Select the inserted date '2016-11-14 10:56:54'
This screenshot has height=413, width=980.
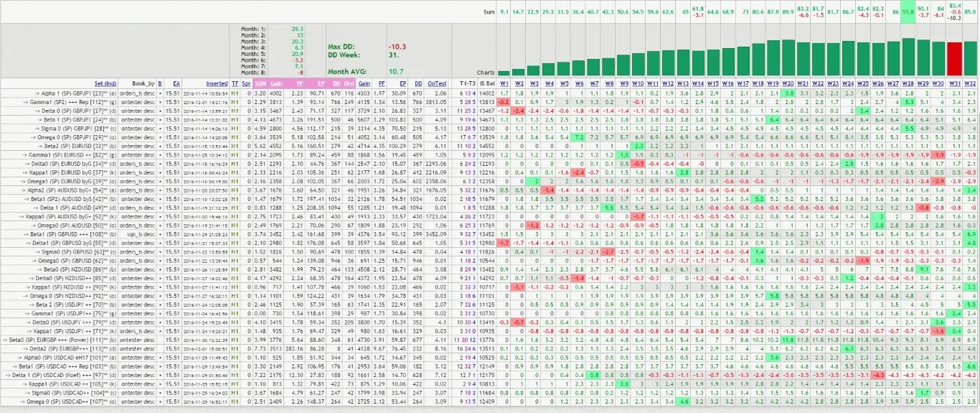(206, 93)
